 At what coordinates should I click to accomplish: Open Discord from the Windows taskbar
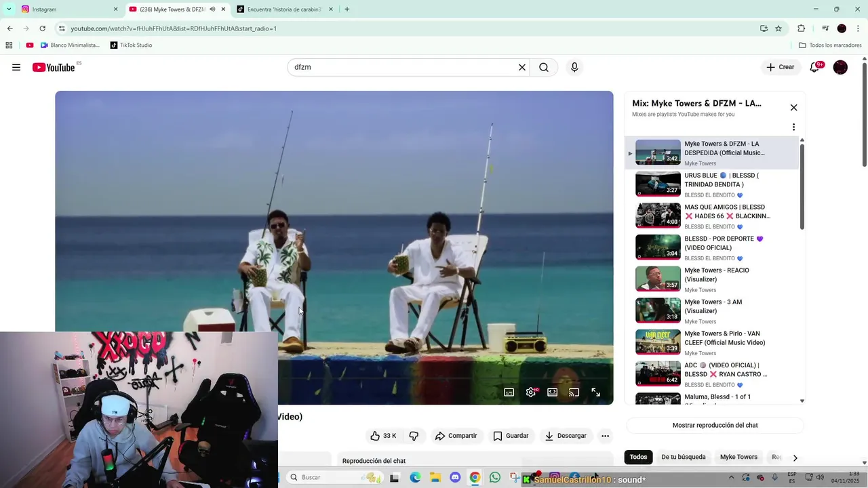tap(455, 477)
